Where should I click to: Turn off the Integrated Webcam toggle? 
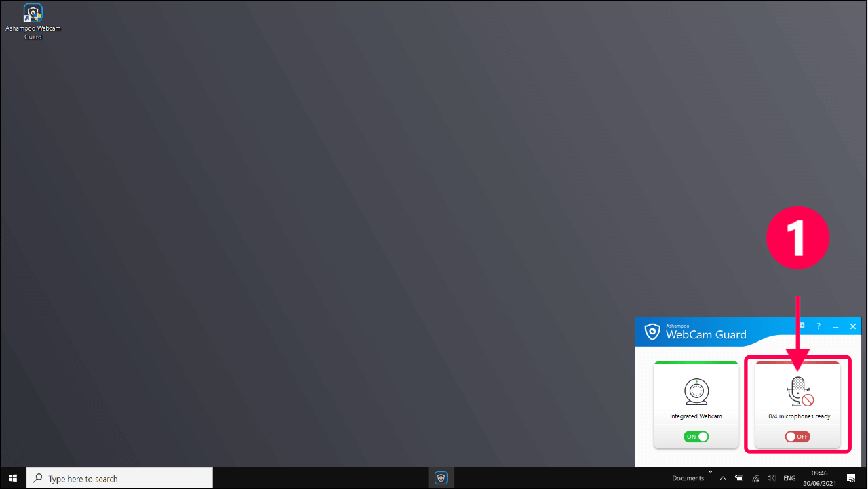(696, 437)
